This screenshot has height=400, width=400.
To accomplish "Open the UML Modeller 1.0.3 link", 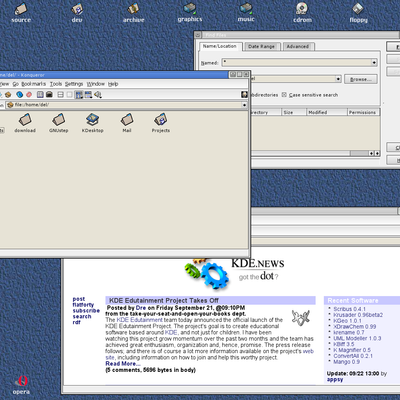I will click(x=357, y=338).
